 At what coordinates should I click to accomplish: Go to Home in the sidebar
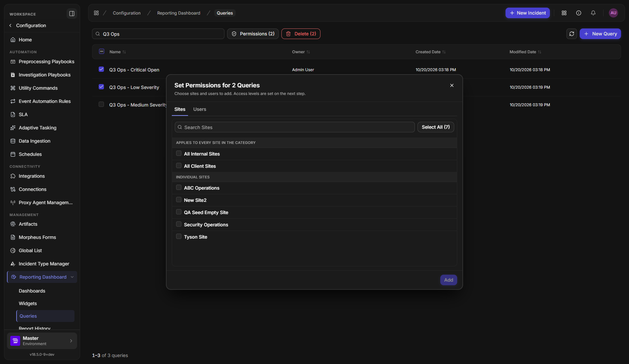click(x=42, y=40)
